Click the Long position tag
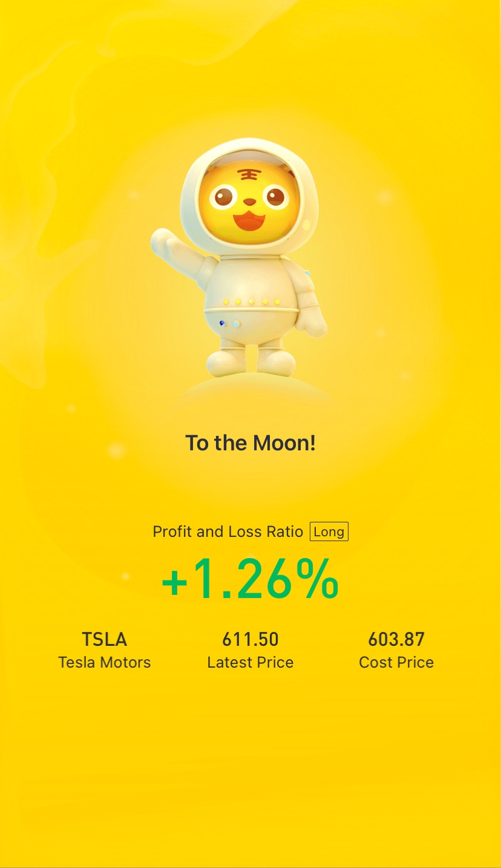501x868 pixels. click(x=329, y=532)
